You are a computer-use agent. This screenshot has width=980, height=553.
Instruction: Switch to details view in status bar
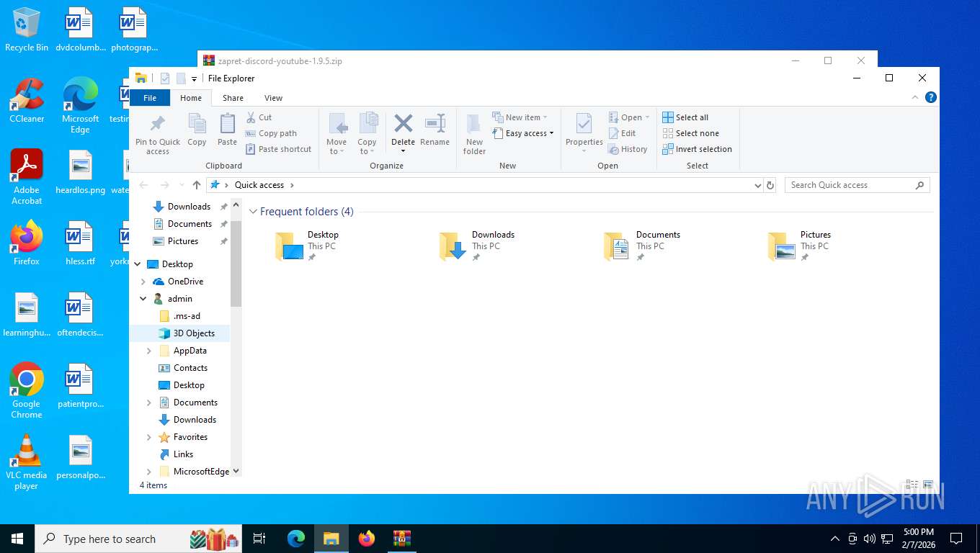(x=912, y=485)
